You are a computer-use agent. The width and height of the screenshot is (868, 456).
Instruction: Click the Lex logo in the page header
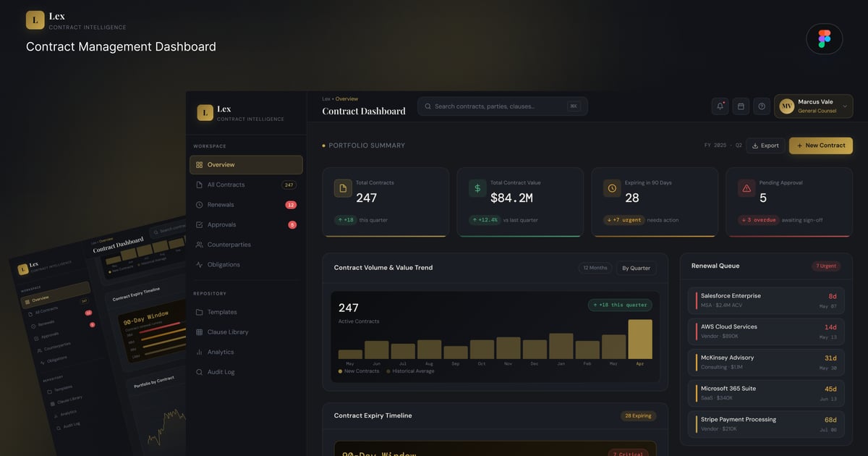pos(35,20)
